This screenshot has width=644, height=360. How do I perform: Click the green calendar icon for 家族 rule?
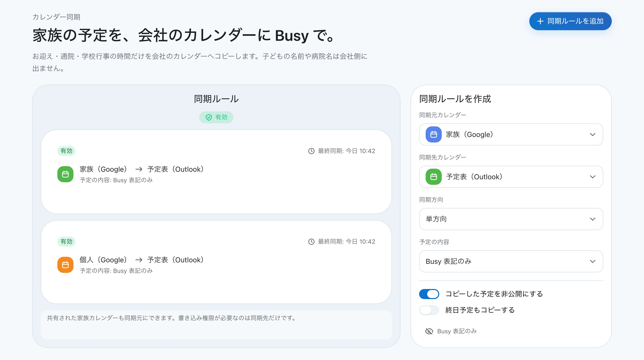[65, 174]
